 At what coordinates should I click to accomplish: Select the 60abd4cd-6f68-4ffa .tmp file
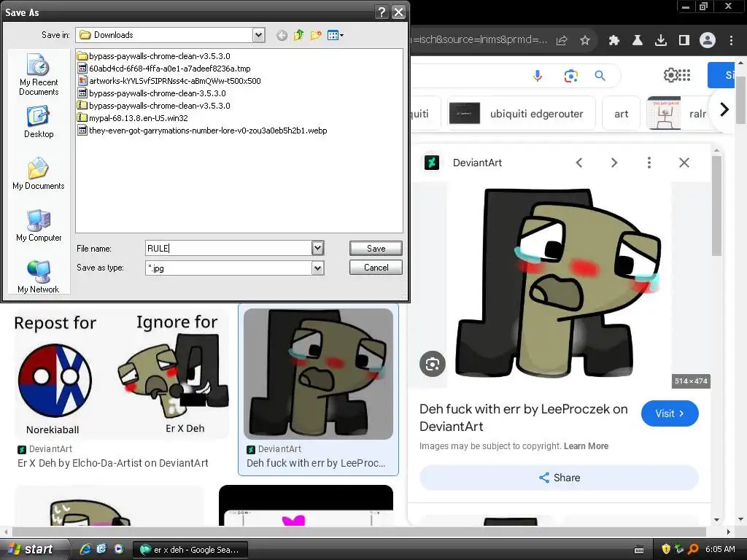[x=164, y=69]
